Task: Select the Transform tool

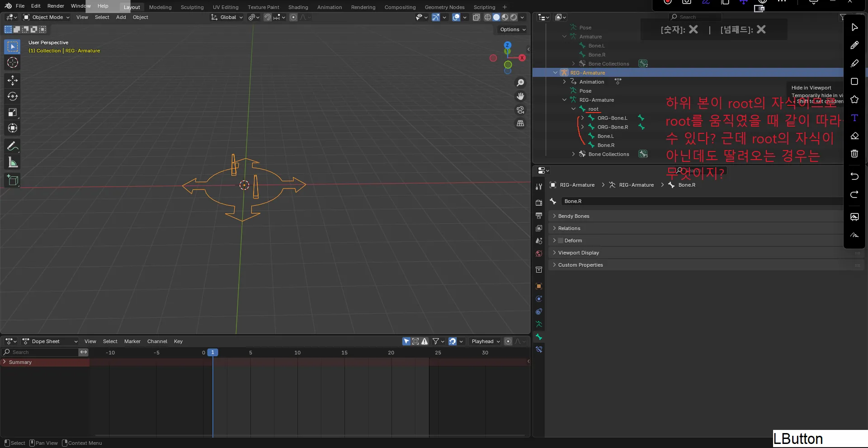Action: pyautogui.click(x=13, y=128)
